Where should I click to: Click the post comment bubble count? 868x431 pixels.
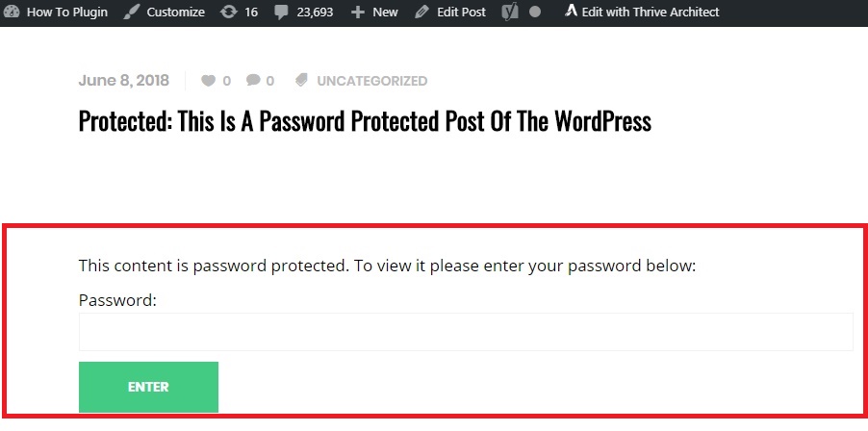click(x=260, y=81)
